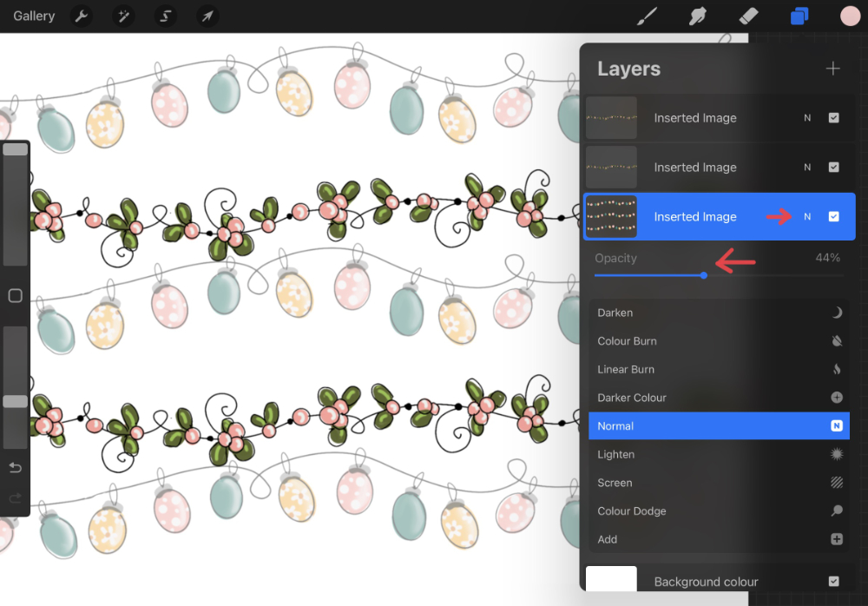Viewport: 868px width, 606px height.
Task: Select the Darken blend mode entry
Action: [719, 313]
